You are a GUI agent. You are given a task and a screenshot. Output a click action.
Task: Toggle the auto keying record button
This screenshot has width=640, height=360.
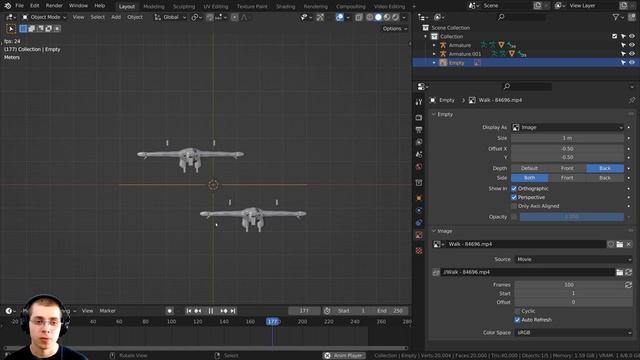(169, 311)
